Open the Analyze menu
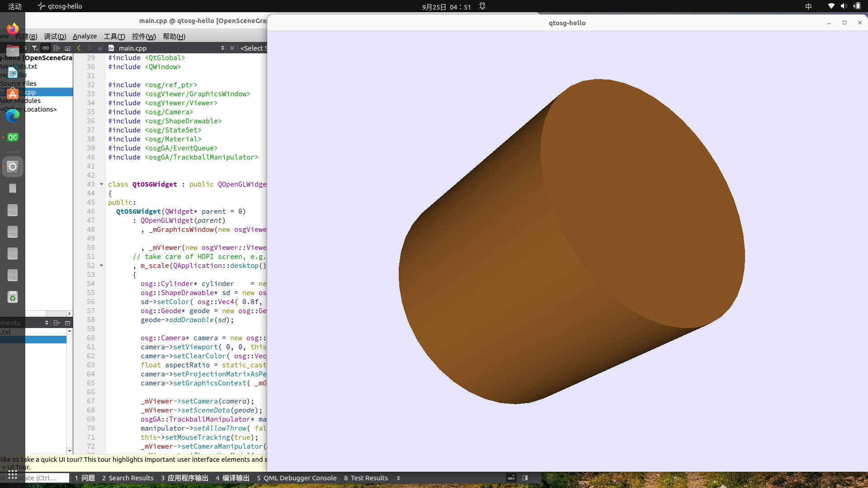This screenshot has width=868, height=488. pyautogui.click(x=85, y=36)
